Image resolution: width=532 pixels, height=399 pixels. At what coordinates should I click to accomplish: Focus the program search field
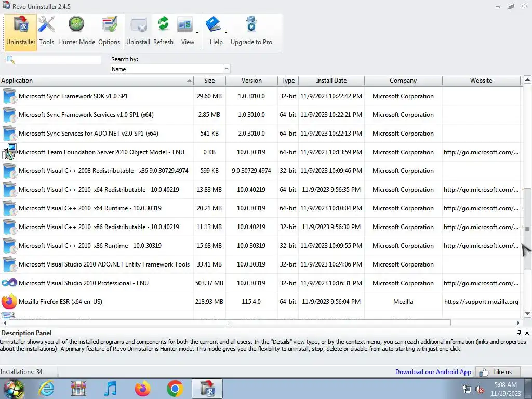[x=58, y=60]
